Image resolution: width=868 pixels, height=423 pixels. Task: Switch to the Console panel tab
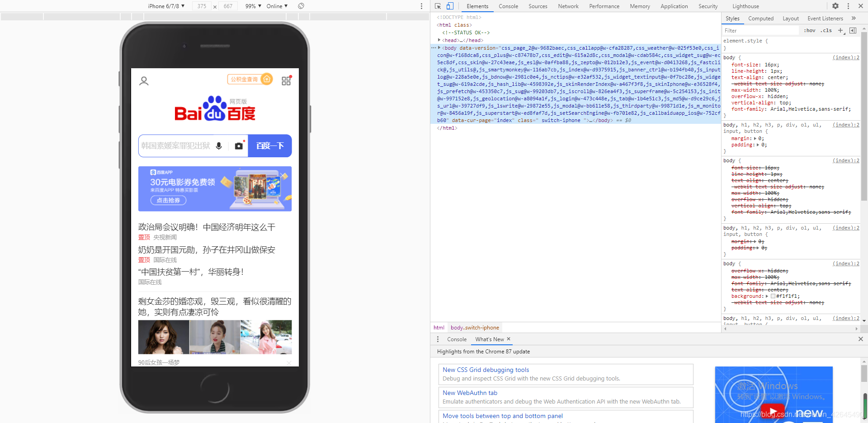click(x=508, y=6)
